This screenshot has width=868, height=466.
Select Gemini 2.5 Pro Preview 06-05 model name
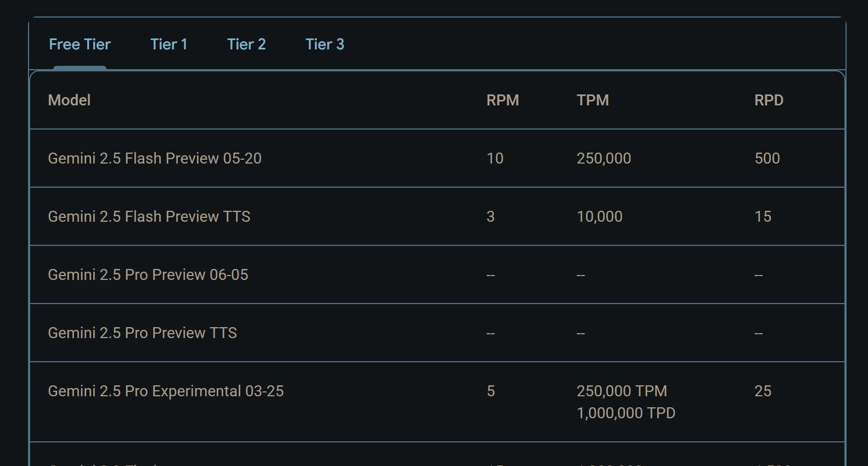tap(148, 275)
